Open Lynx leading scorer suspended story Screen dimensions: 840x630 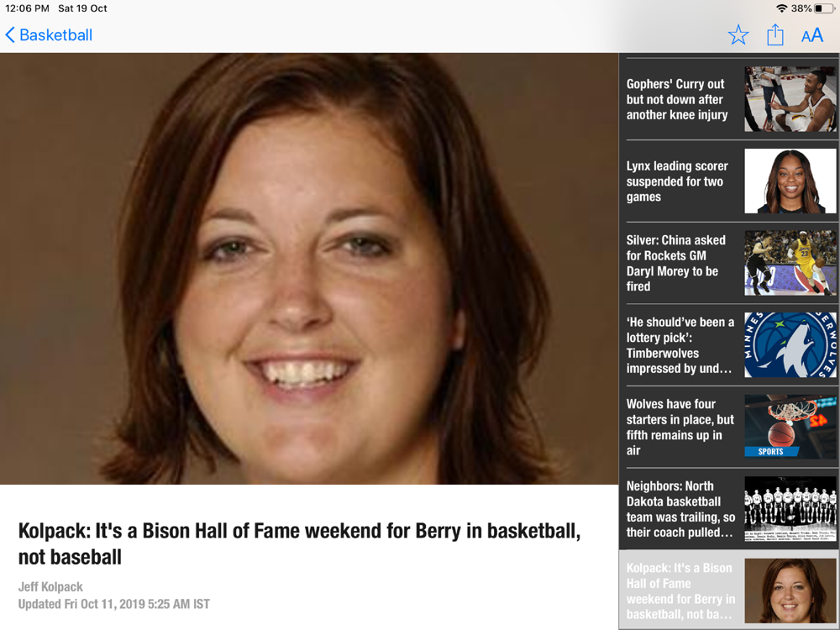point(728,181)
